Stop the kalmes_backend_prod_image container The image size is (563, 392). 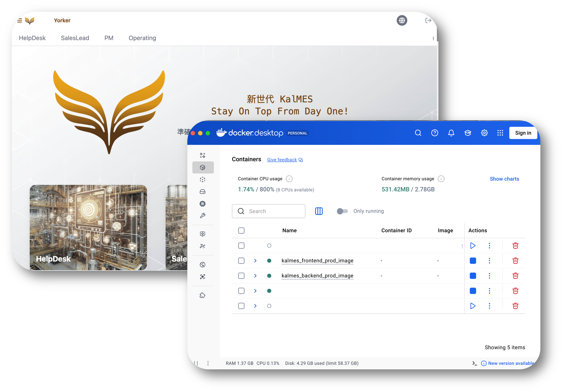click(473, 276)
